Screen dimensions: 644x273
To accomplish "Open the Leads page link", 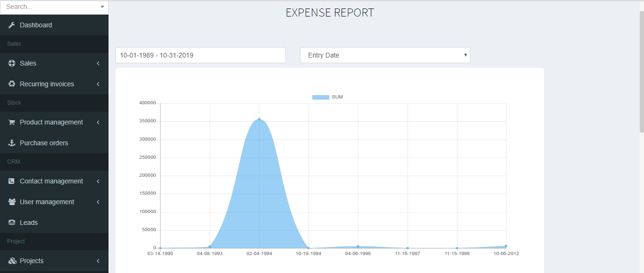I will click(x=29, y=223).
